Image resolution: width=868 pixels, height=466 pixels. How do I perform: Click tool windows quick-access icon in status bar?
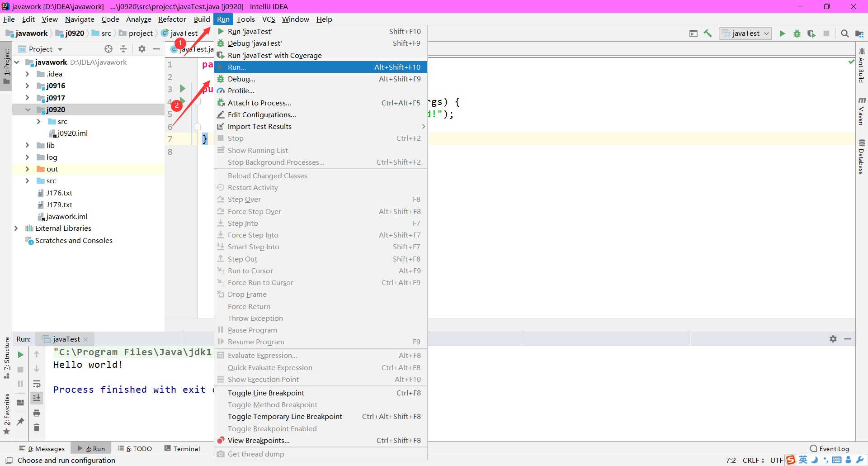click(x=9, y=461)
